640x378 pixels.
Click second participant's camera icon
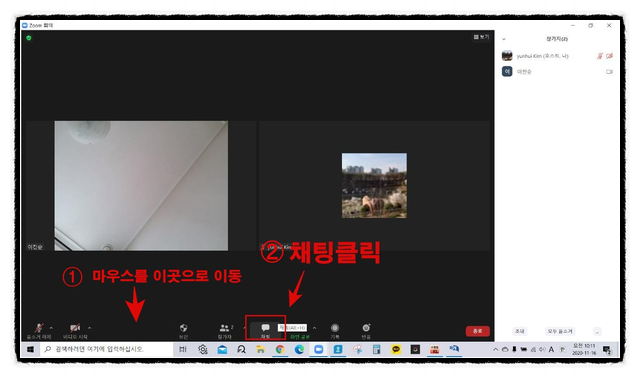[x=609, y=72]
